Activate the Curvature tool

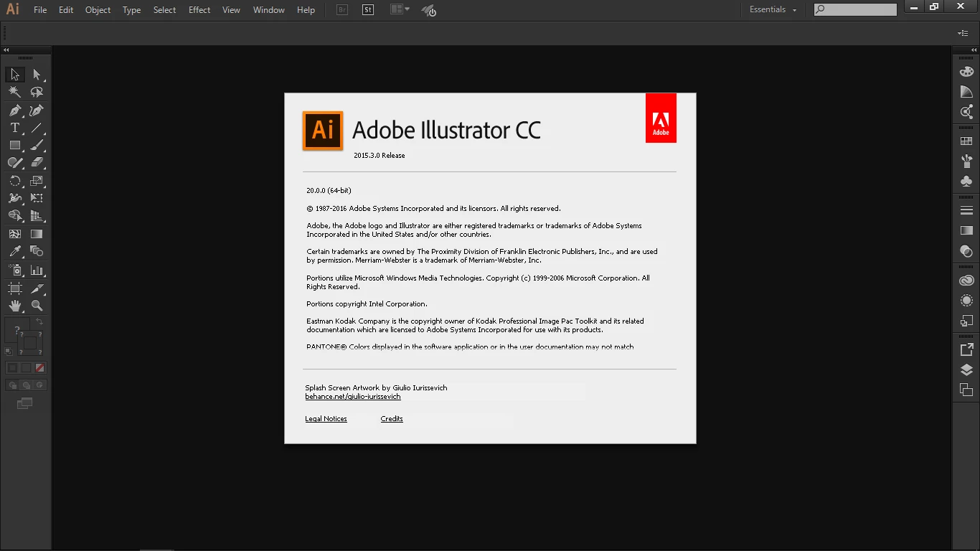[37, 110]
